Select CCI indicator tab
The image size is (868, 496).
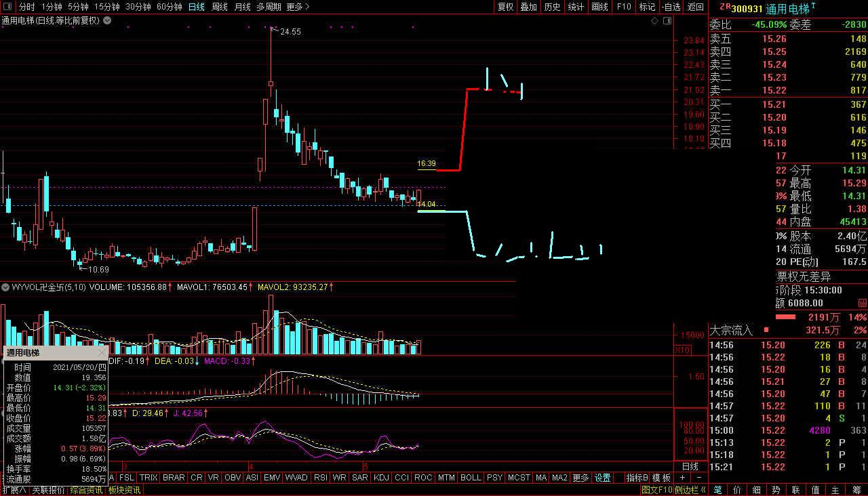click(402, 478)
